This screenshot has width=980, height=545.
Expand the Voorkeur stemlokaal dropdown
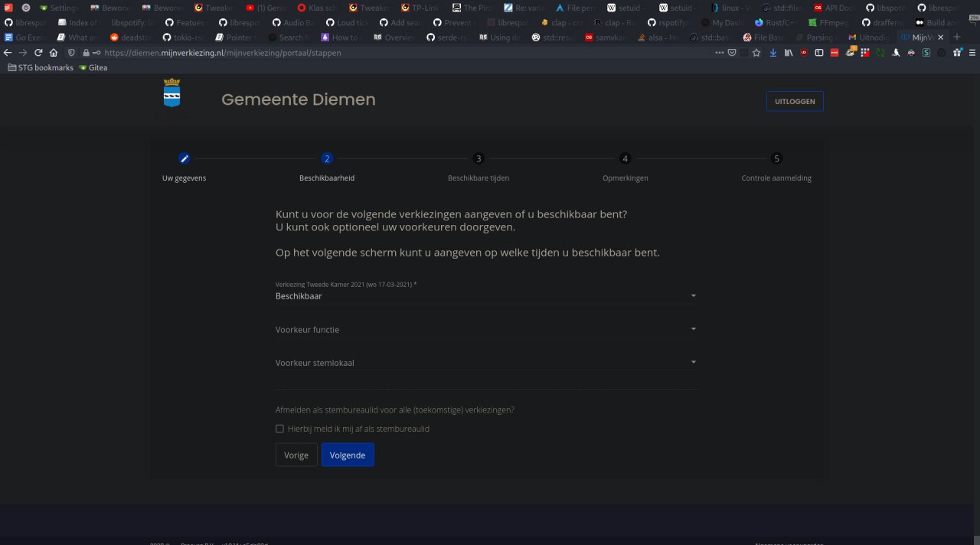coord(485,363)
